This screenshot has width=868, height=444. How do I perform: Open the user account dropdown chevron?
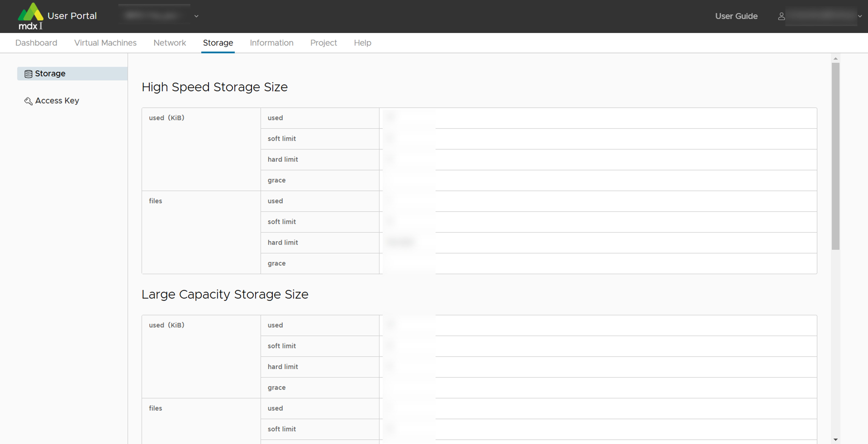coord(860,16)
